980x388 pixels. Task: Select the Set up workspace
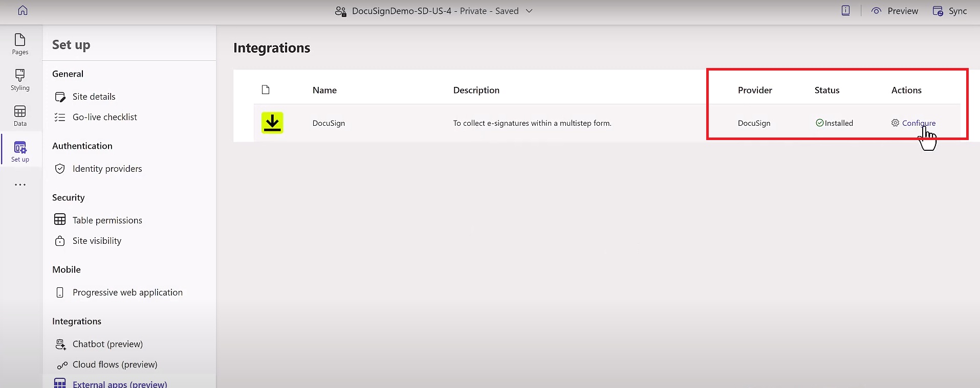click(20, 151)
